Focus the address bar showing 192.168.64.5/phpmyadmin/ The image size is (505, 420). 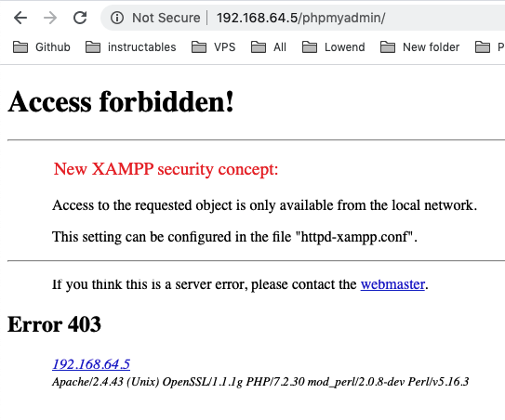click(300, 18)
